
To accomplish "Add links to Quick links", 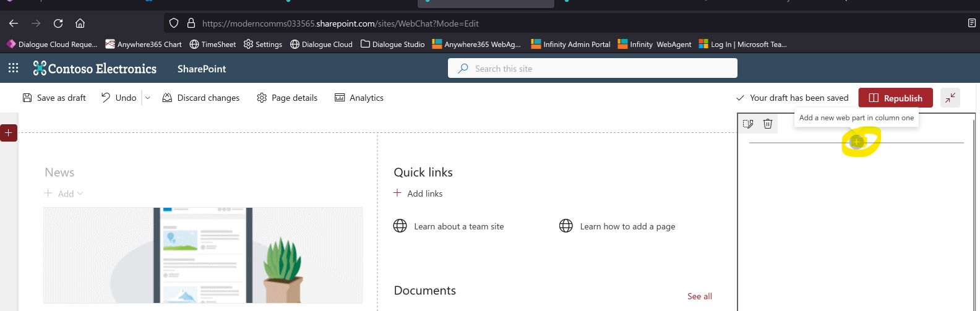I will click(x=418, y=194).
